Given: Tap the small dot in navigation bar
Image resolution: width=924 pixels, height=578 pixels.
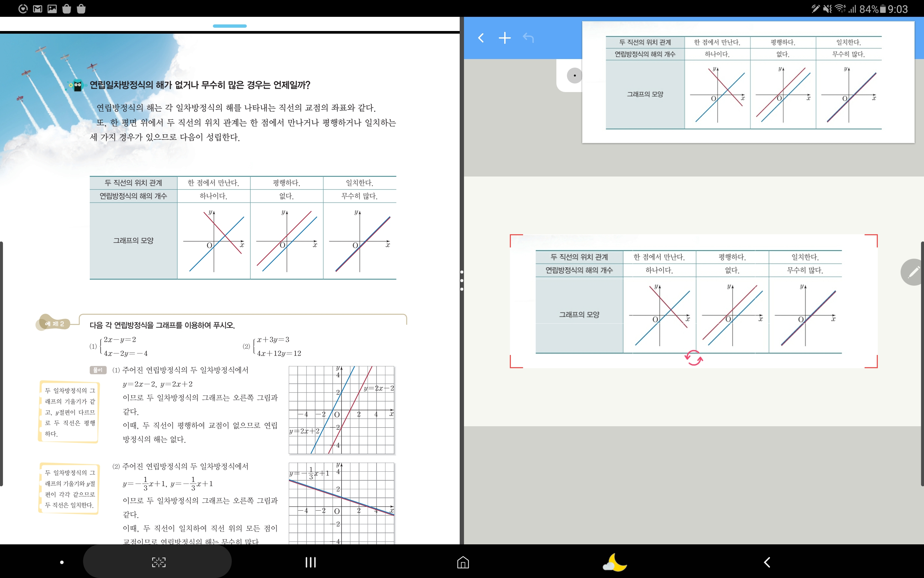Looking at the screenshot, I should (62, 562).
